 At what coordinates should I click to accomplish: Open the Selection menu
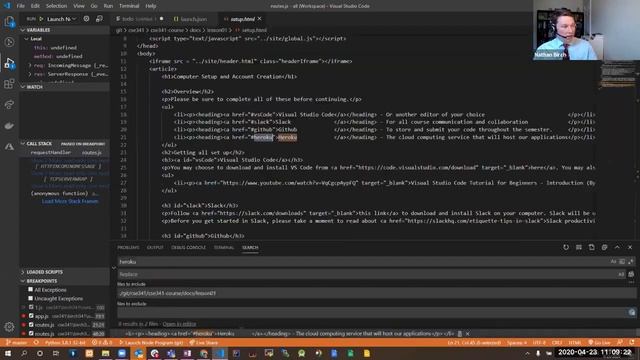pos(56,6)
